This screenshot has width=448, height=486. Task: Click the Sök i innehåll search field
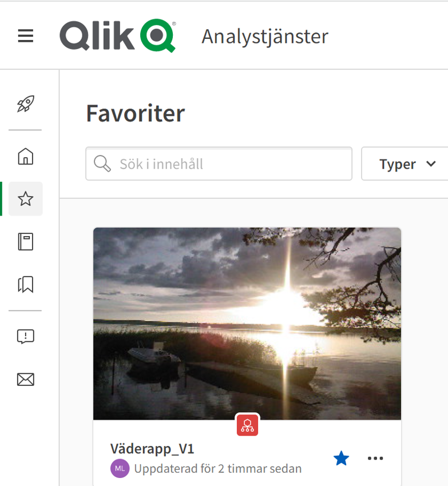[219, 164]
